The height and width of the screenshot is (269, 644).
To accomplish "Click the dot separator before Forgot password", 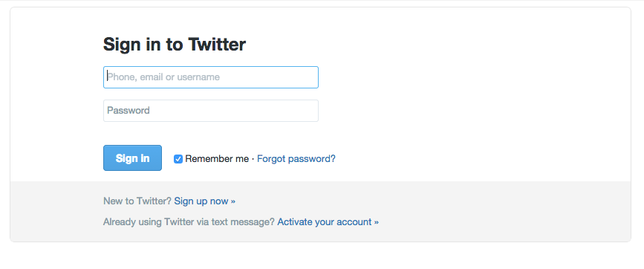I will pos(253,159).
